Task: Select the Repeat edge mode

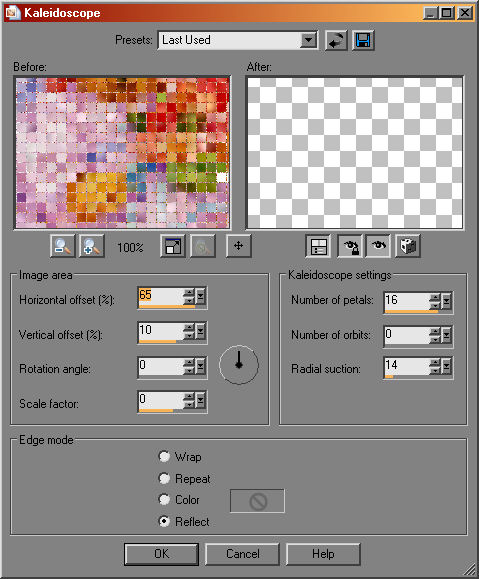Action: click(164, 479)
